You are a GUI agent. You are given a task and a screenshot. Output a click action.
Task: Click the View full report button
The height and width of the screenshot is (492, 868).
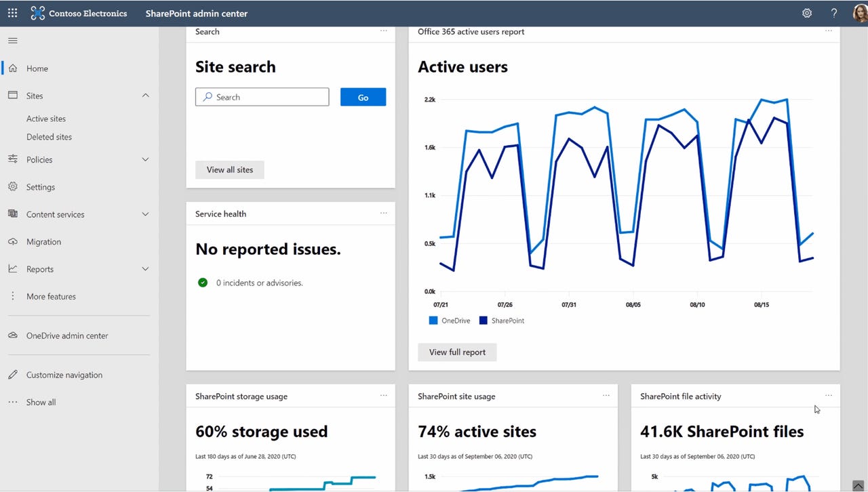(456, 352)
